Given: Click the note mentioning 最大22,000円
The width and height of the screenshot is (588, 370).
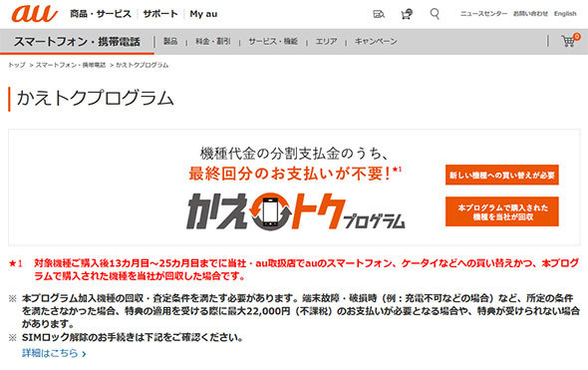Looking at the screenshot, I should 294,311.
